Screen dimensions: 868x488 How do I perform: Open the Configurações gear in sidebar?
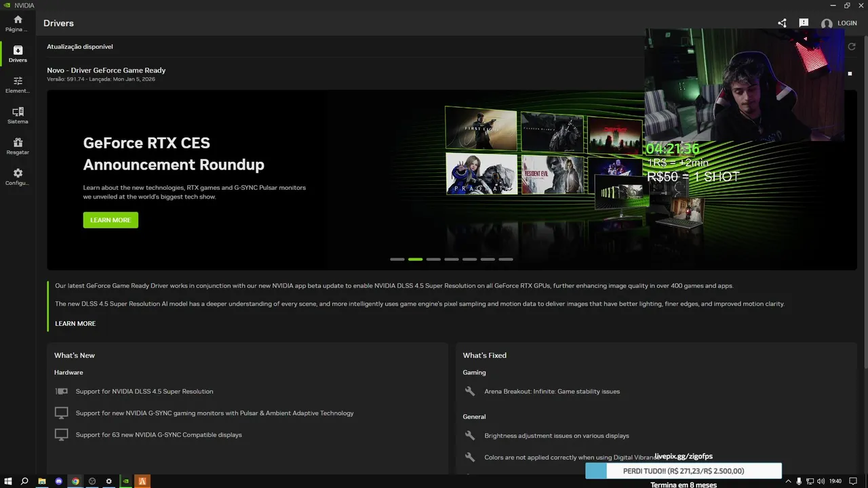(x=18, y=177)
